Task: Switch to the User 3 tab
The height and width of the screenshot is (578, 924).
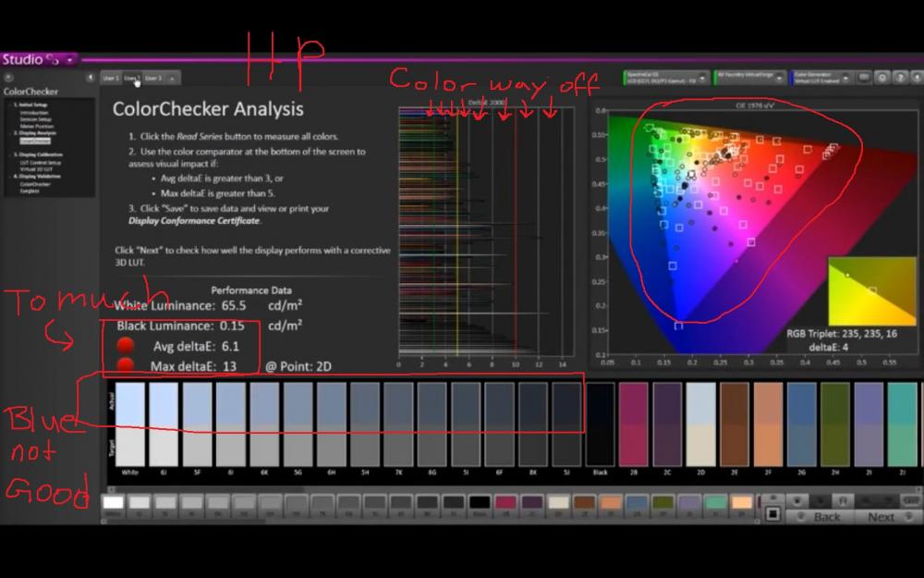Action: click(153, 79)
